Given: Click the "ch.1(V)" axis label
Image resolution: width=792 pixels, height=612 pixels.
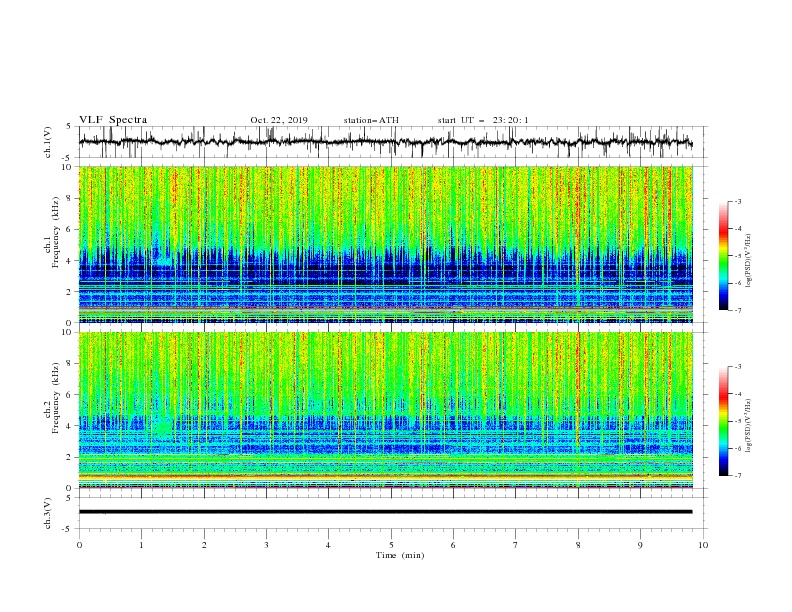Looking at the screenshot, I should pos(48,142).
